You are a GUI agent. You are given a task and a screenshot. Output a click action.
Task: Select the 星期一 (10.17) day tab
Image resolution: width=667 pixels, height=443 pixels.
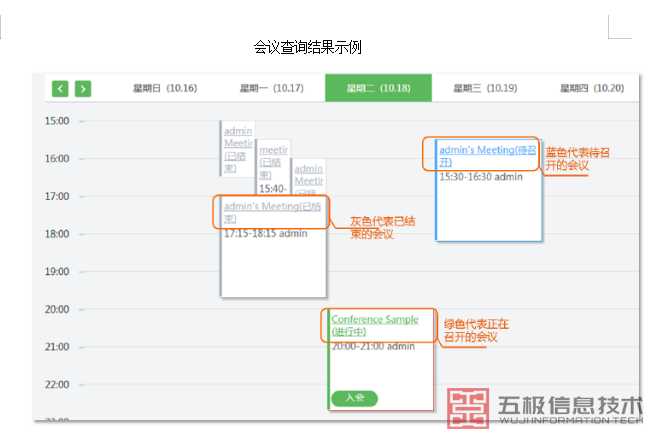click(272, 88)
